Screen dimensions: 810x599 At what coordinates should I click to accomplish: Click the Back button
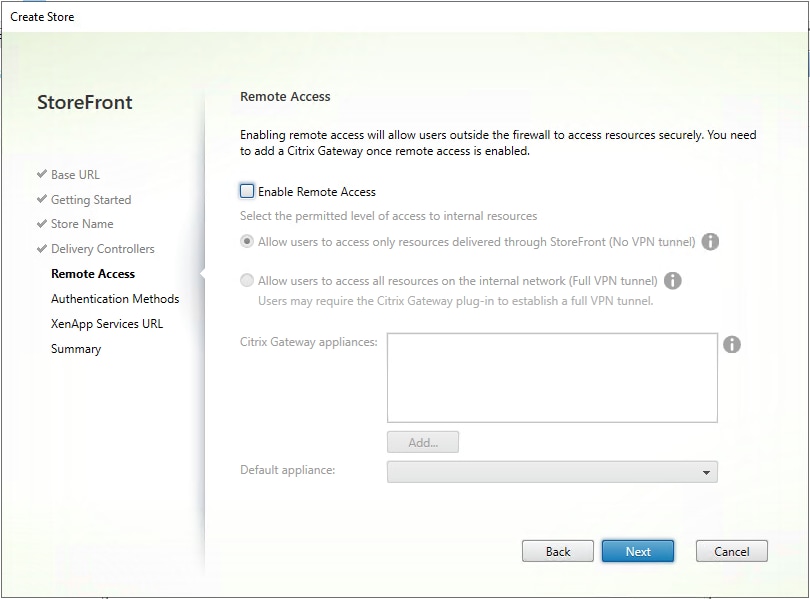coord(558,551)
